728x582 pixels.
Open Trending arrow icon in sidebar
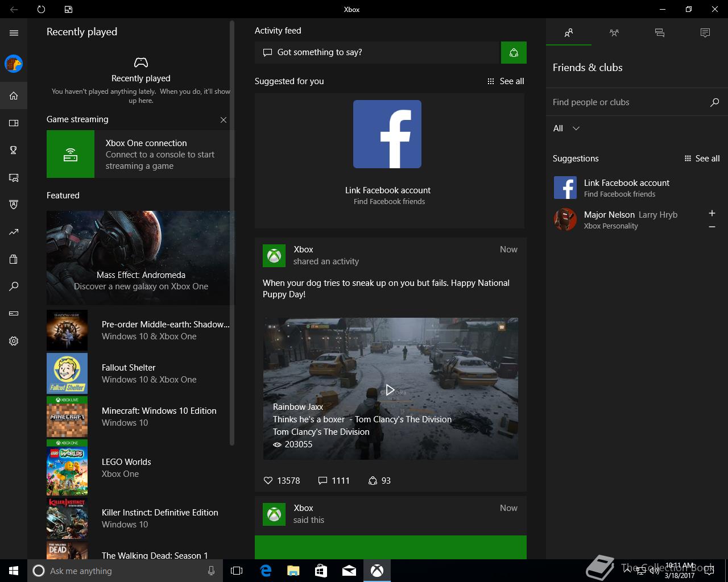click(14, 232)
